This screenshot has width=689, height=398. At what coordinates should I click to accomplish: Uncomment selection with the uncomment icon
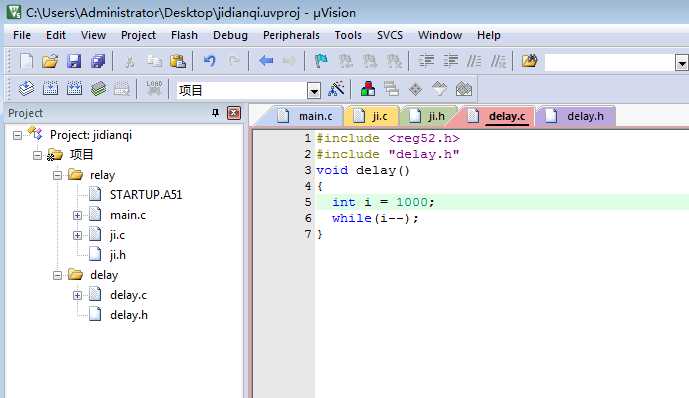498,61
